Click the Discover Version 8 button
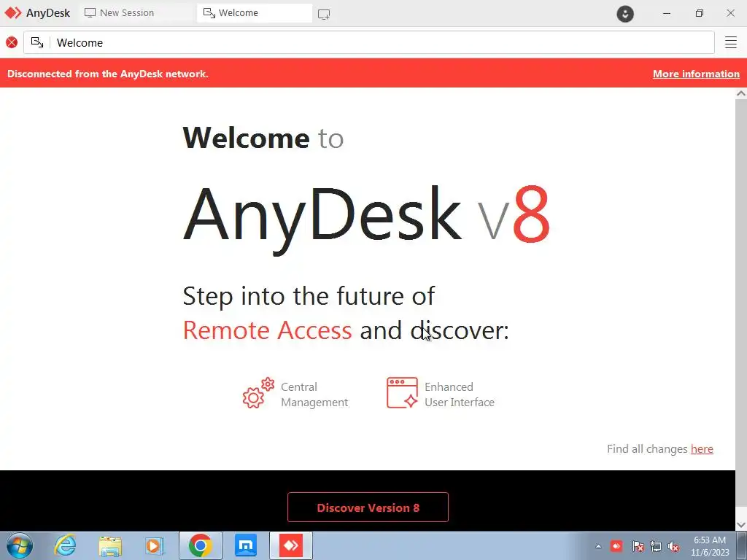 (x=368, y=507)
